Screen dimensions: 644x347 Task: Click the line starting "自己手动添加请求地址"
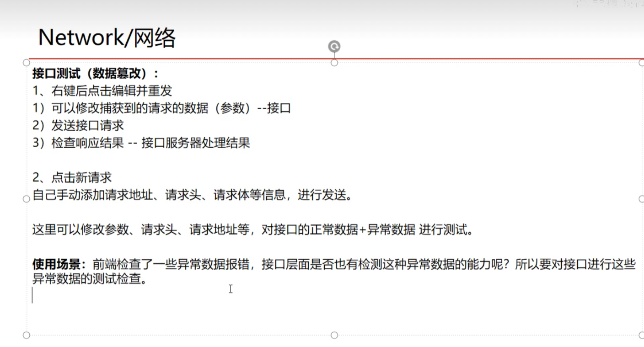[192, 195]
